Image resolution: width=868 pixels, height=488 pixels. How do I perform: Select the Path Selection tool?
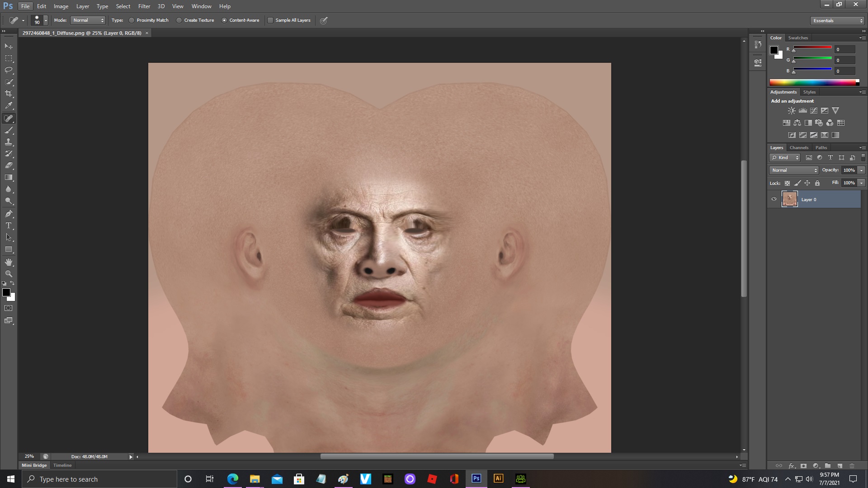[9, 237]
